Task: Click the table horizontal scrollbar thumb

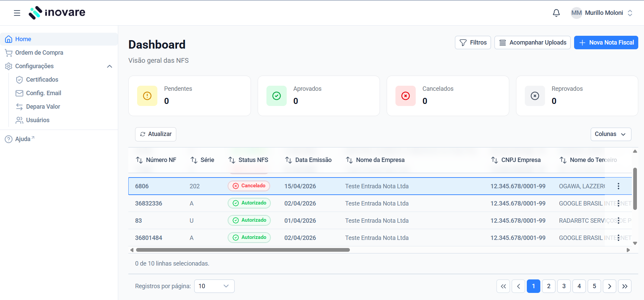Action: [243, 250]
